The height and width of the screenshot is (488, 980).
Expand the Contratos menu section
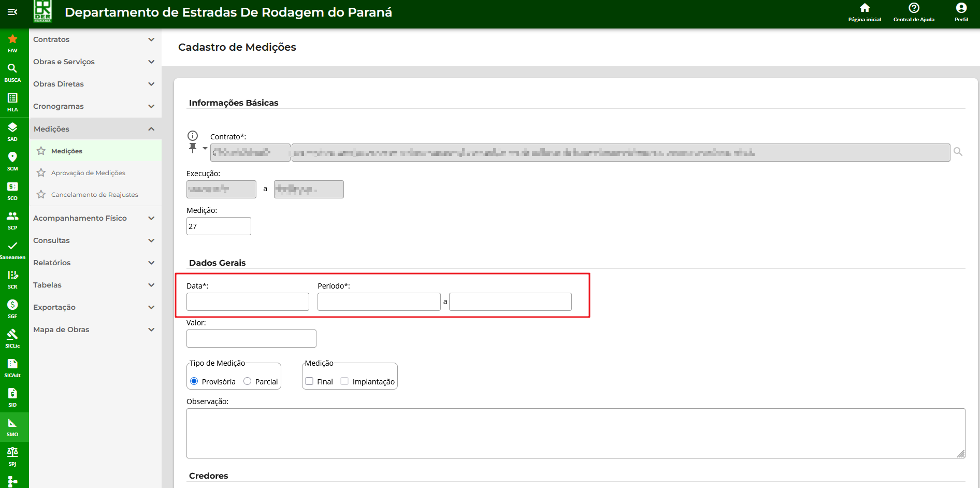94,39
